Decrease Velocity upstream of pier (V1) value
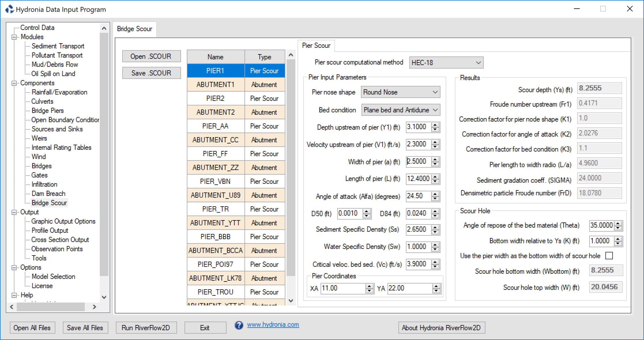Screen dimensions: 644x340 pyautogui.click(x=435, y=147)
